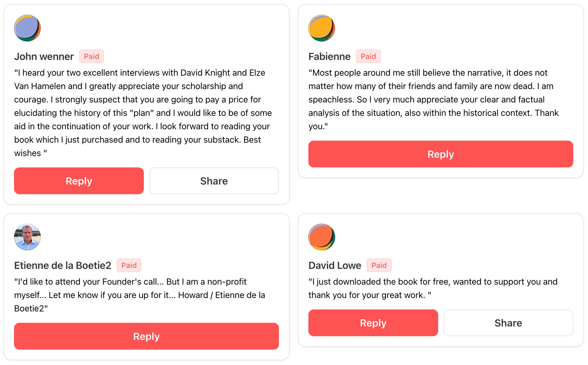Click John wenner's quoted message text
Image resolution: width=588 pixels, height=365 pixels.
pyautogui.click(x=143, y=113)
